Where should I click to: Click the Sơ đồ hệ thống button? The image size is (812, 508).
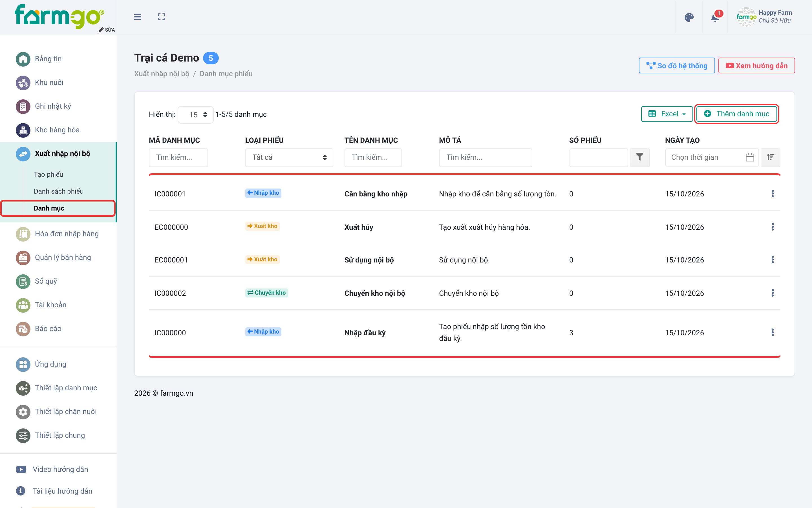point(677,65)
